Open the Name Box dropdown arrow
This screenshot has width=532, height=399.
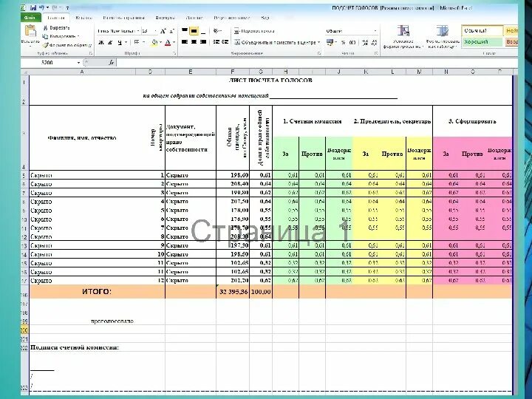pyautogui.click(x=78, y=62)
